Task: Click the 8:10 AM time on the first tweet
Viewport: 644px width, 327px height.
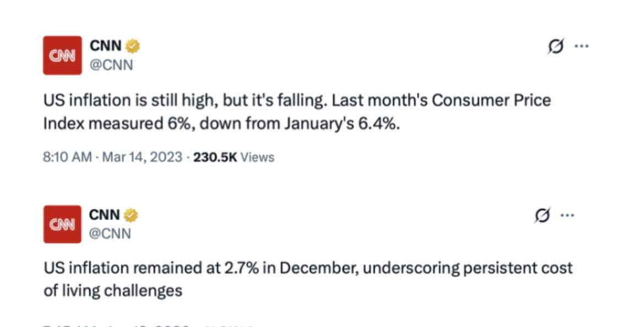Action: (x=67, y=157)
